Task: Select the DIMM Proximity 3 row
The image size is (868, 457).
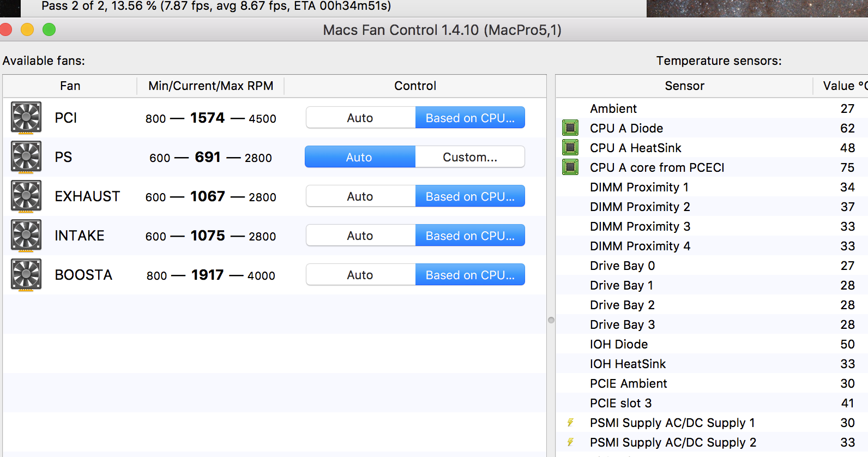Action: pyautogui.click(x=712, y=226)
